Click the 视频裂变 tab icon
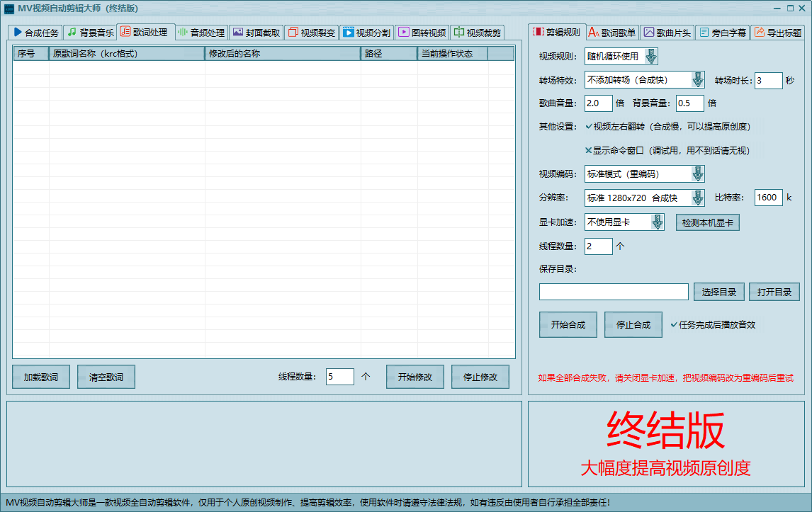The height and width of the screenshot is (512, 812). click(x=293, y=32)
